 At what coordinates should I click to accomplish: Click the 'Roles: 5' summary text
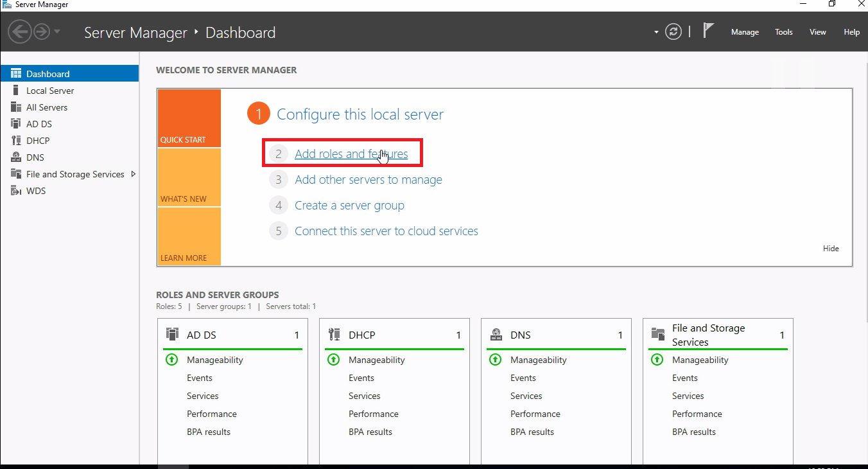169,306
